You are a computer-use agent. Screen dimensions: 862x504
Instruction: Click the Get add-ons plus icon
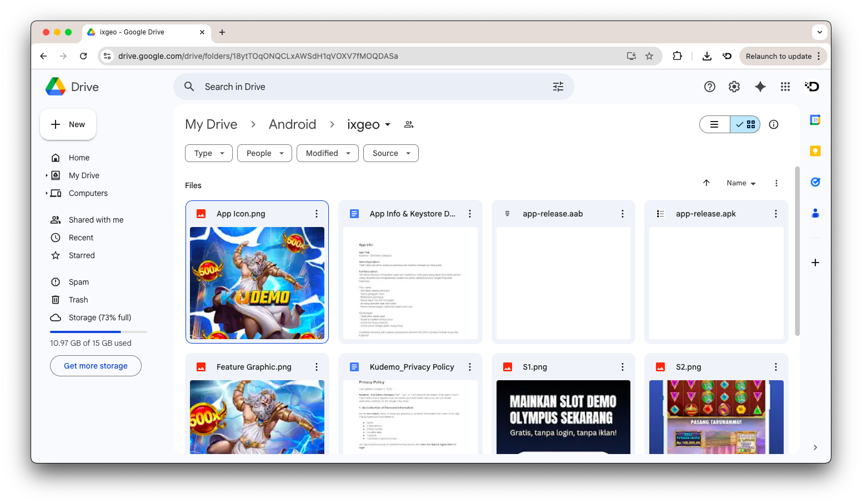pyautogui.click(x=815, y=263)
